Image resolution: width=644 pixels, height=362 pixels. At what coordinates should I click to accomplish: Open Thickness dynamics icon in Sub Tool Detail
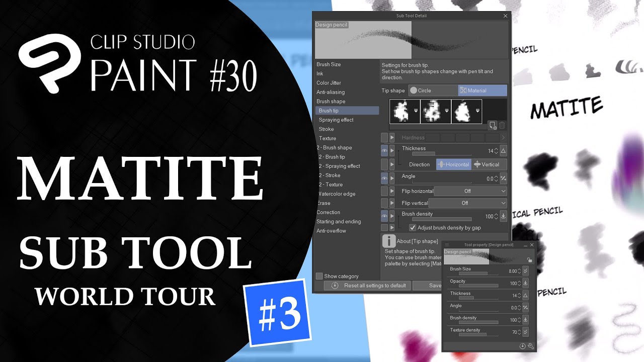pyautogui.click(x=503, y=151)
